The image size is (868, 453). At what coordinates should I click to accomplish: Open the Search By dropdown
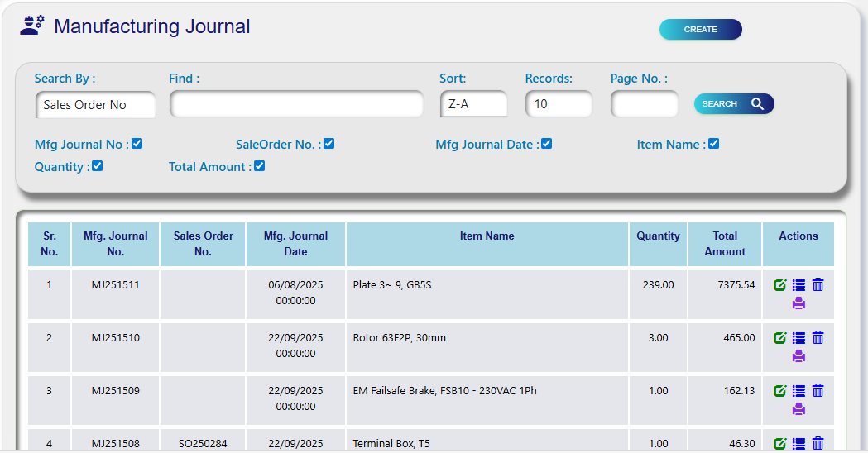point(96,105)
